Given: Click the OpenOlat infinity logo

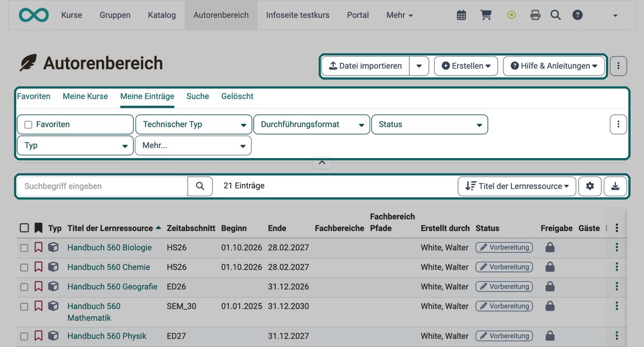Looking at the screenshot, I should (x=34, y=15).
